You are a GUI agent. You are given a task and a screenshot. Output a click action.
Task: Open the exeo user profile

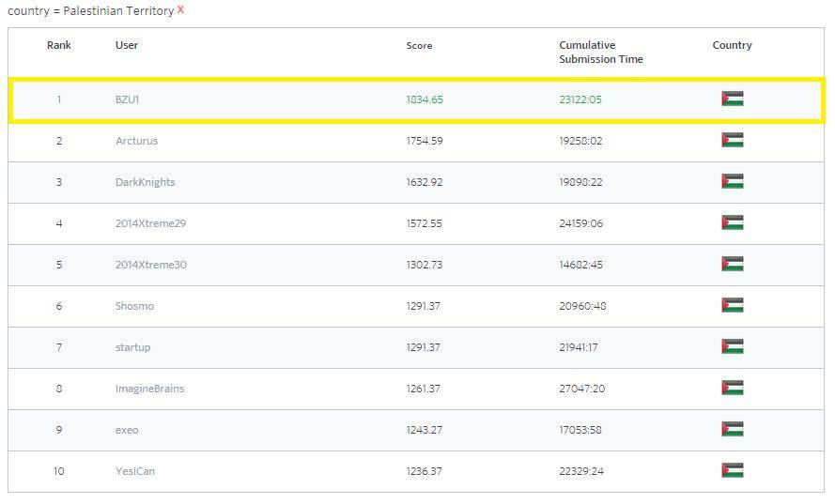click(127, 430)
